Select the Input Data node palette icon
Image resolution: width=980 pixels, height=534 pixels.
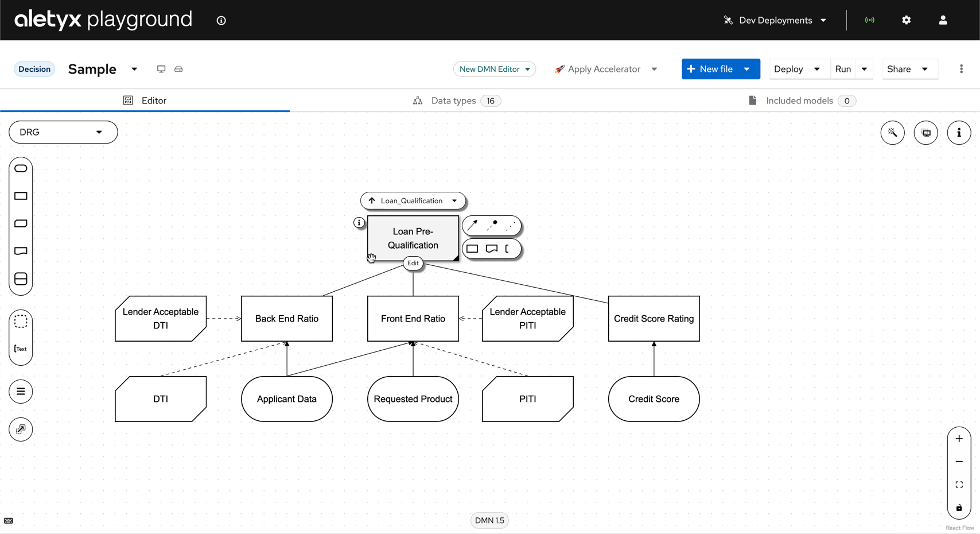pos(21,169)
